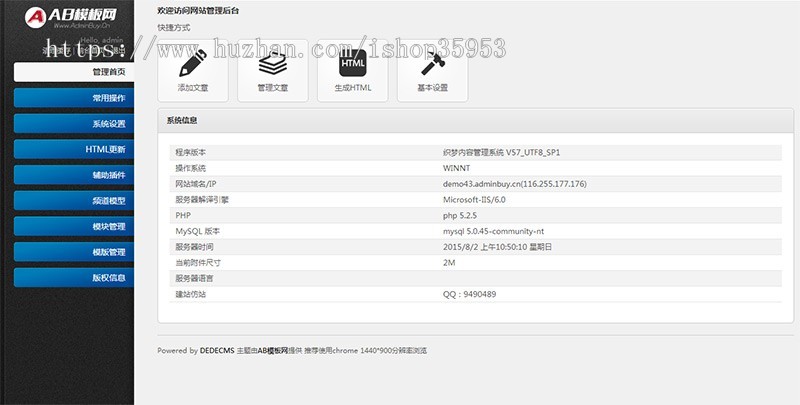Select the WINNT value
The width and height of the screenshot is (800, 405).
pyautogui.click(x=457, y=168)
